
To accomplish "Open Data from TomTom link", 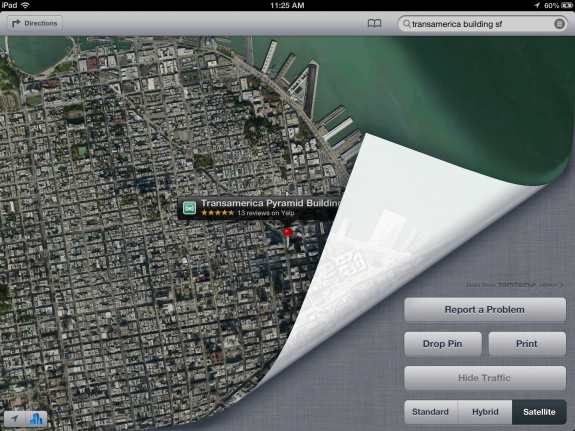I will tap(515, 285).
